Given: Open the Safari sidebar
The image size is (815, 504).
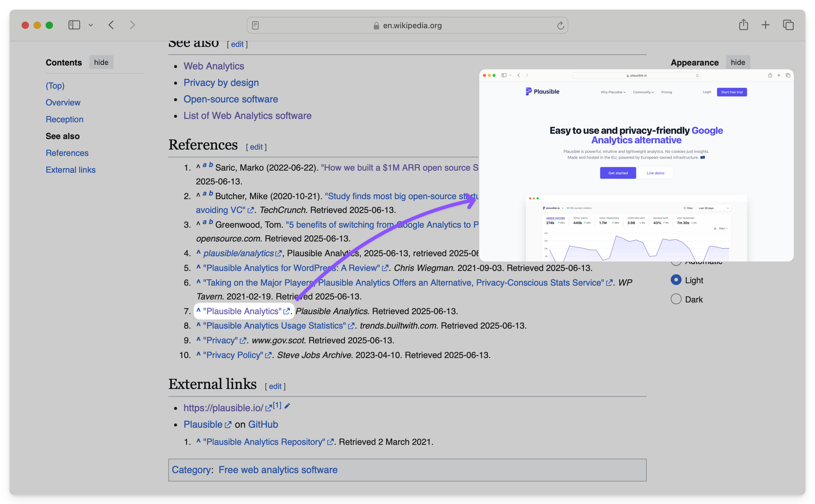Looking at the screenshot, I should click(74, 25).
